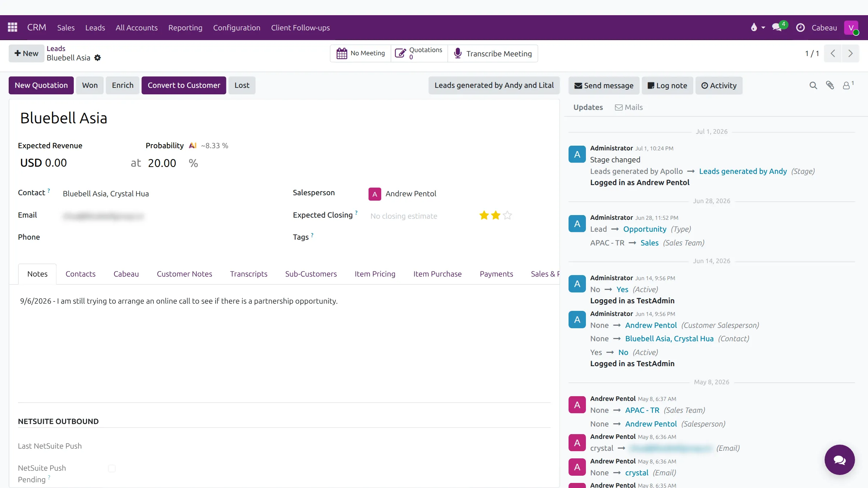Mark the lead as Lost

tap(242, 85)
